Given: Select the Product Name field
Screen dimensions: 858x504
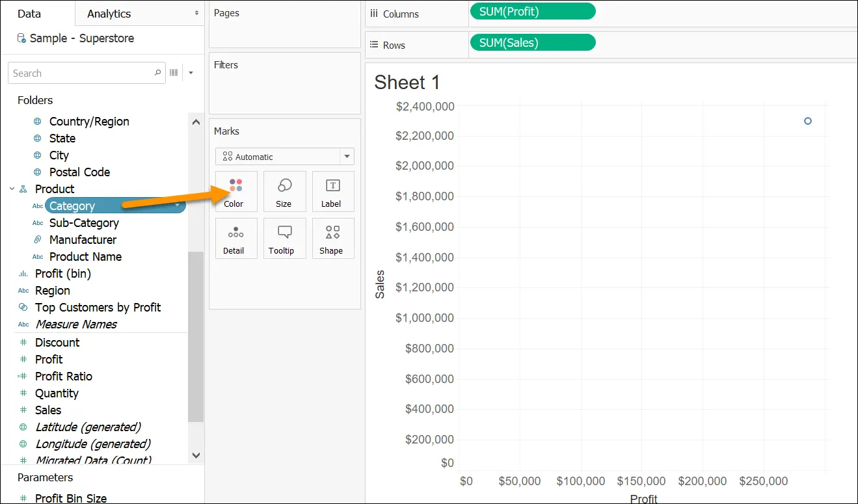Looking at the screenshot, I should (x=85, y=257).
